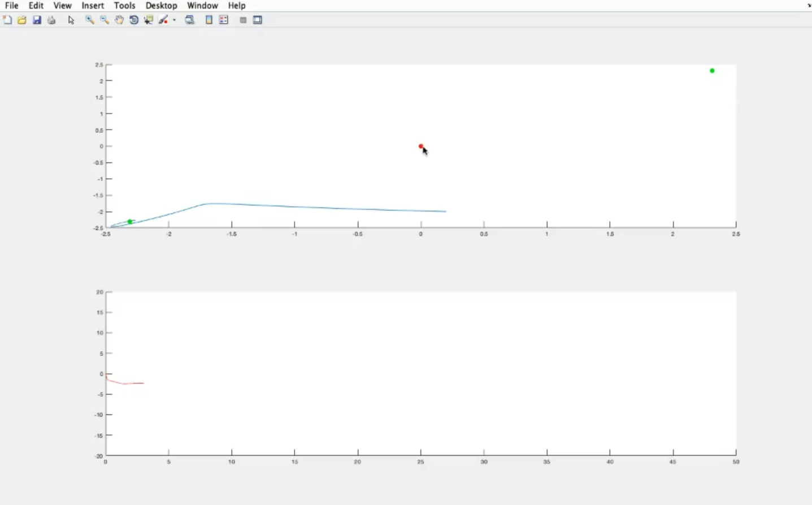812x505 pixels.
Task: Click the red dot at the origin
Action: tap(420, 146)
